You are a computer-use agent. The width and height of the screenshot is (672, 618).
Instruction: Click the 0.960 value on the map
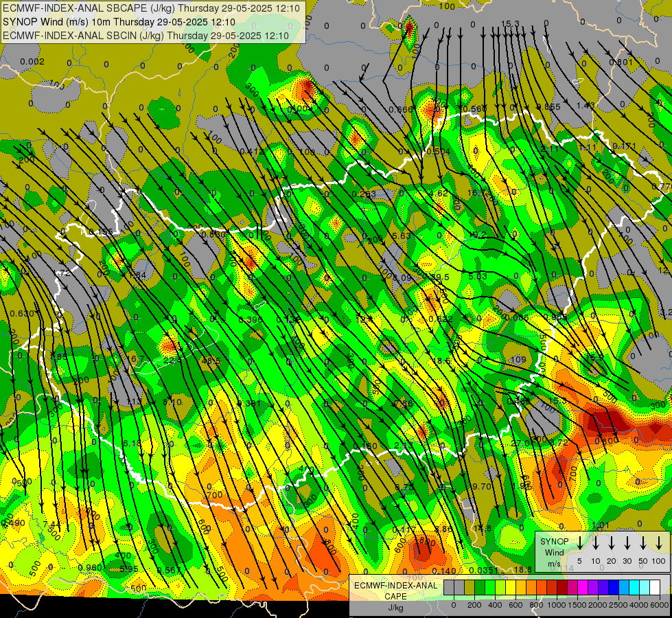pos(90,568)
